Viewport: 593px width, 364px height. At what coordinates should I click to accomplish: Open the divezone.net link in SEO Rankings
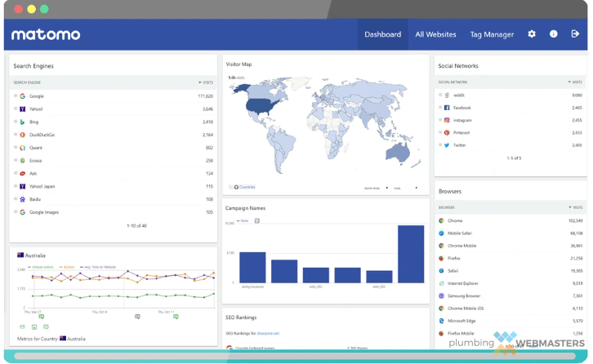click(x=268, y=333)
